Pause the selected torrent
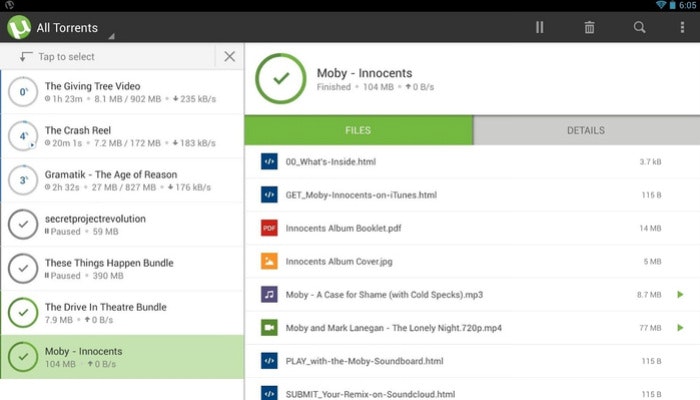Image resolution: width=700 pixels, height=400 pixels. click(539, 27)
